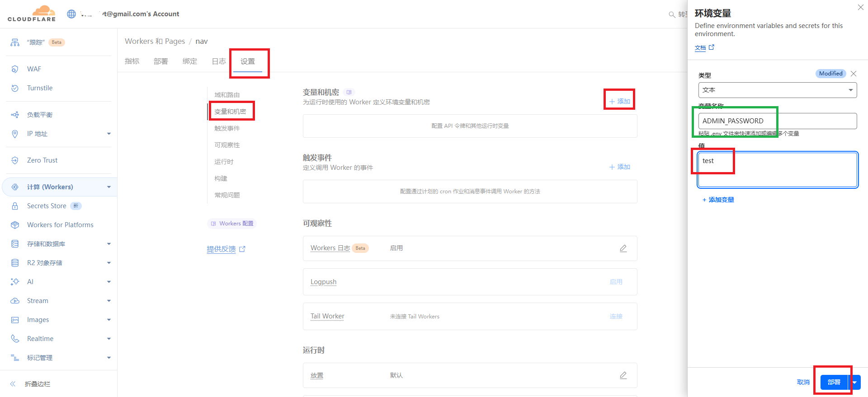Screen dimensions: 868x397
Task: Click the blue 部署 button
Action: [x=834, y=383]
